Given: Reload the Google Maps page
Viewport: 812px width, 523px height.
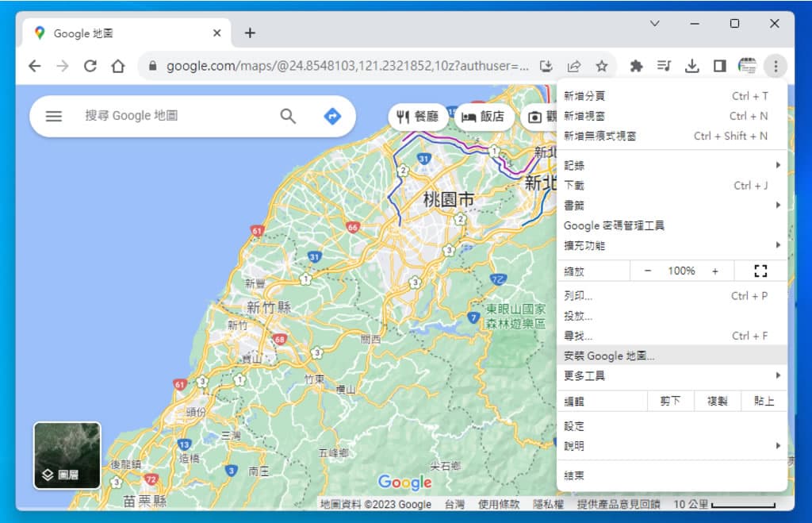Looking at the screenshot, I should [90, 66].
